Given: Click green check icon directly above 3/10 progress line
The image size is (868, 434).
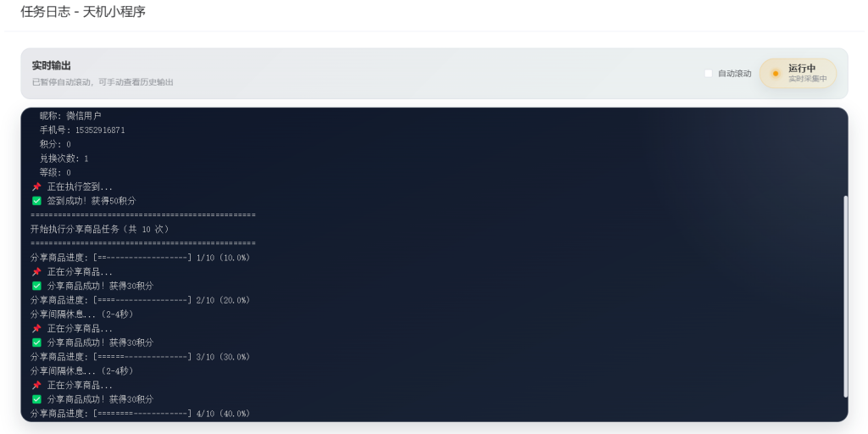Looking at the screenshot, I should pyautogui.click(x=36, y=342).
